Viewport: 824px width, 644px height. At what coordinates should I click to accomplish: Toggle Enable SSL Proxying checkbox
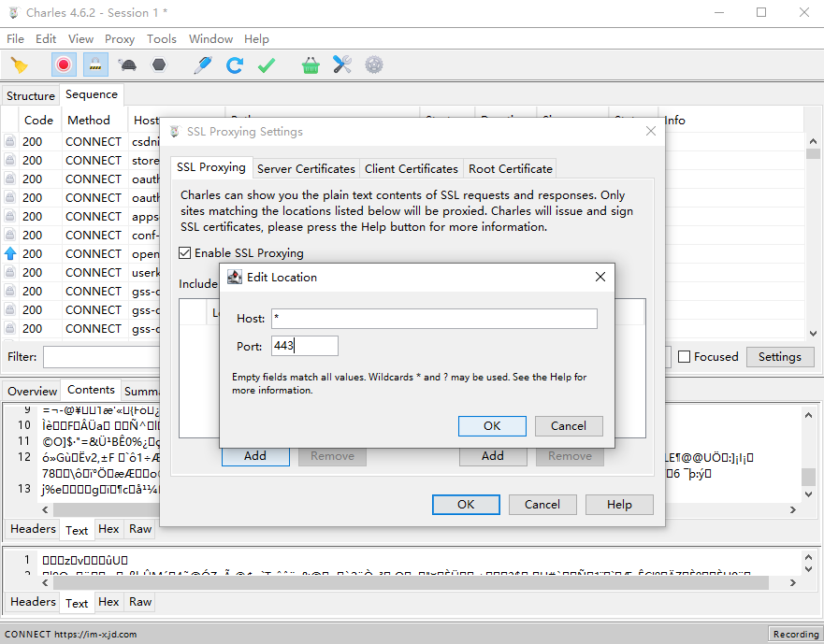184,253
